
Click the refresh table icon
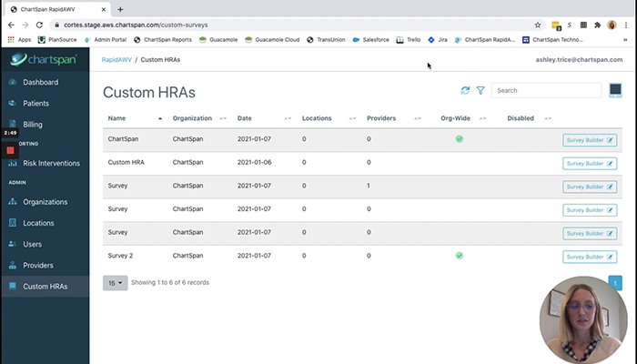click(x=465, y=90)
